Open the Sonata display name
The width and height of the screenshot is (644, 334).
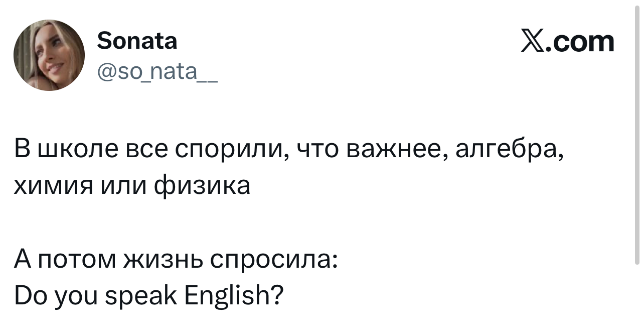coord(137,41)
